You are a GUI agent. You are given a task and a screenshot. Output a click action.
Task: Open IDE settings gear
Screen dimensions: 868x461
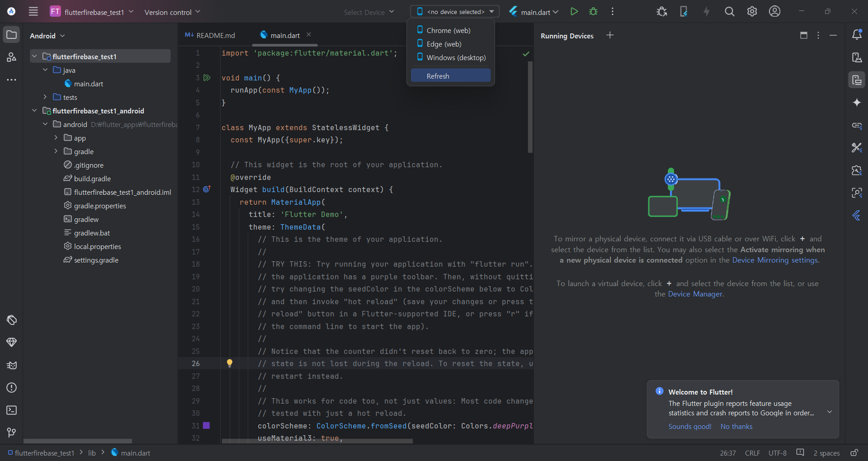(752, 12)
